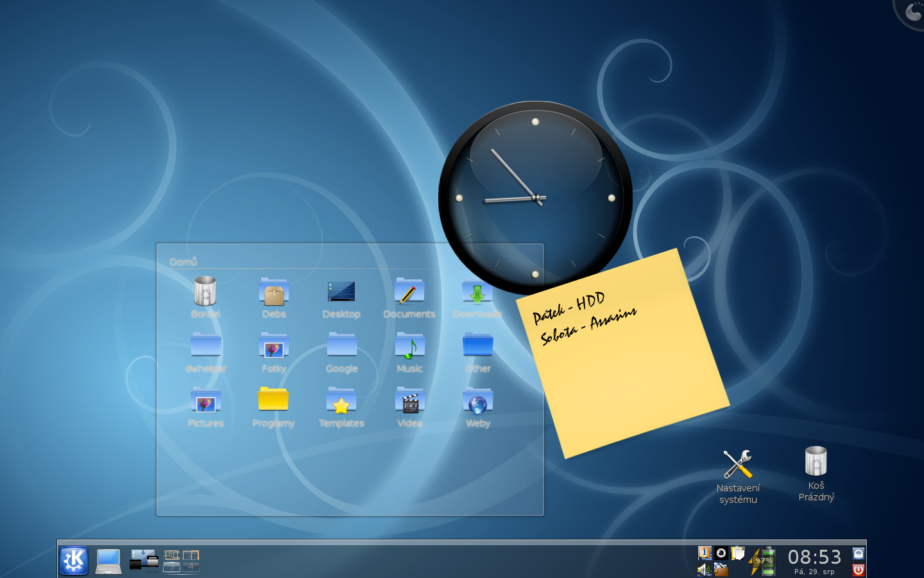
Task: Open Nastavení systému desktop icon
Action: [x=738, y=476]
